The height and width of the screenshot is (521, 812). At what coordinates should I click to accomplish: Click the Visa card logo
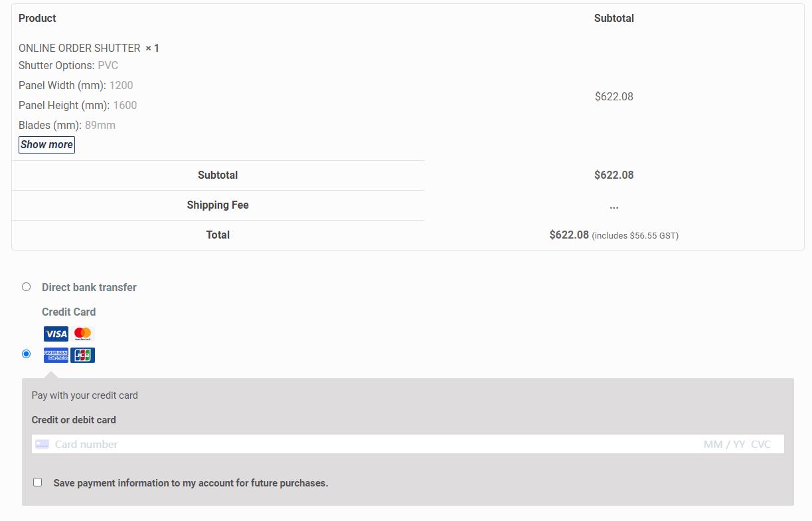pos(56,334)
